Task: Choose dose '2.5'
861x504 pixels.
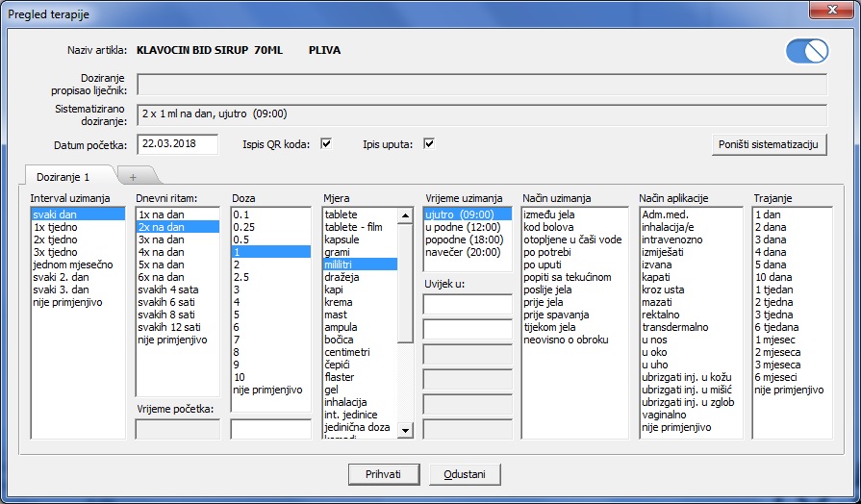Action: (x=271, y=277)
